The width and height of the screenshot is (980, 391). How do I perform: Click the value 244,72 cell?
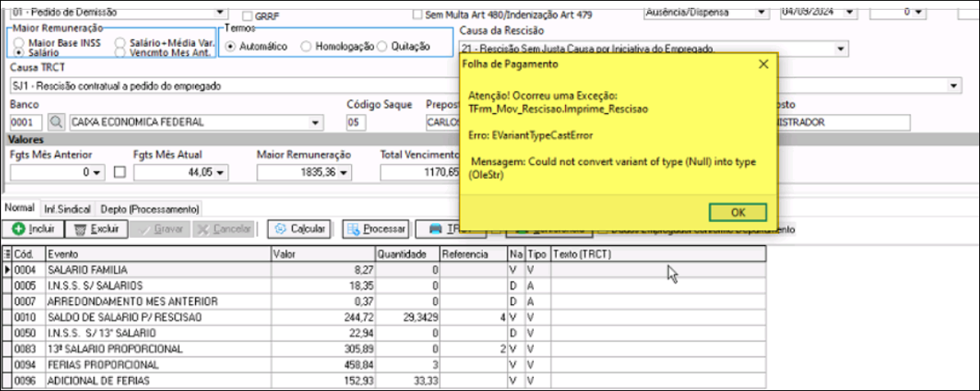point(323,317)
